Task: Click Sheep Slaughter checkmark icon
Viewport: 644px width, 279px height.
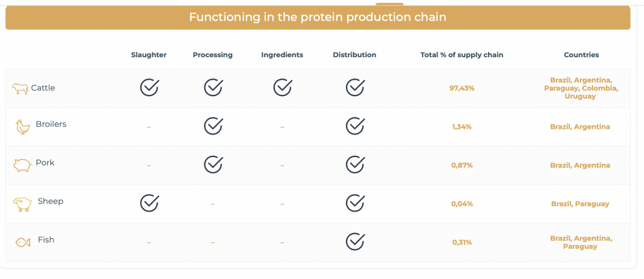Action: [149, 203]
